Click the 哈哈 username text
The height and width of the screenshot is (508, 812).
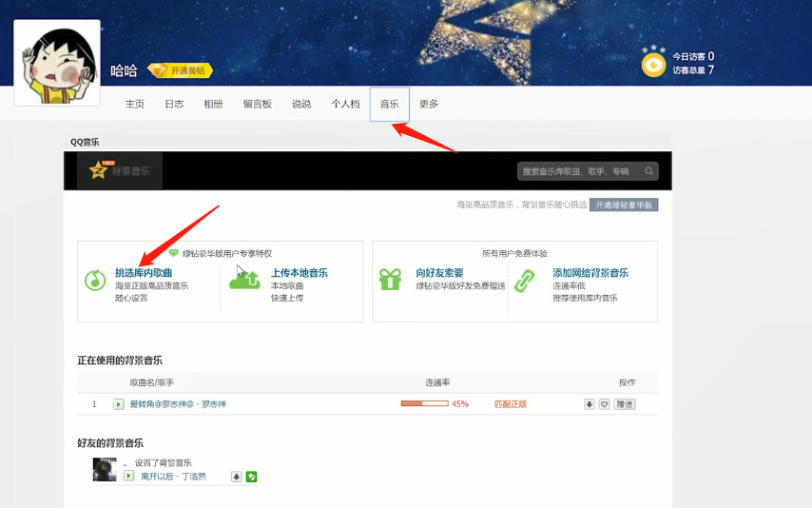coord(124,70)
